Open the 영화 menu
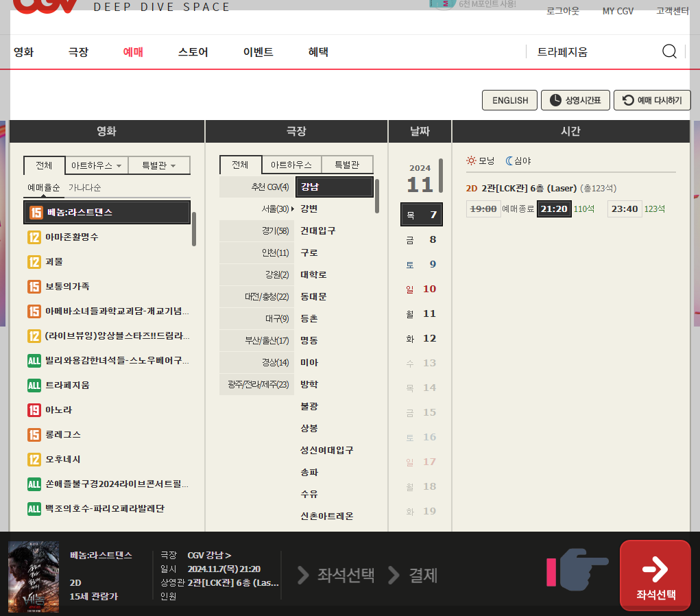The height and width of the screenshot is (616, 700). (24, 52)
